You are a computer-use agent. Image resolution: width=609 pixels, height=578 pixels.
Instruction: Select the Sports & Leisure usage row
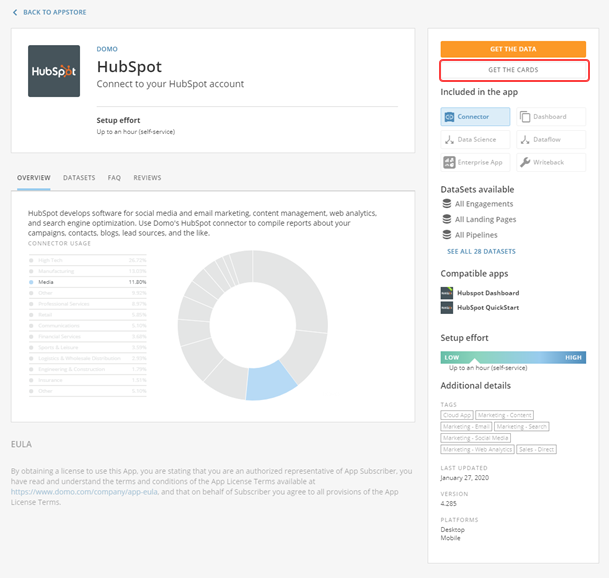87,347
